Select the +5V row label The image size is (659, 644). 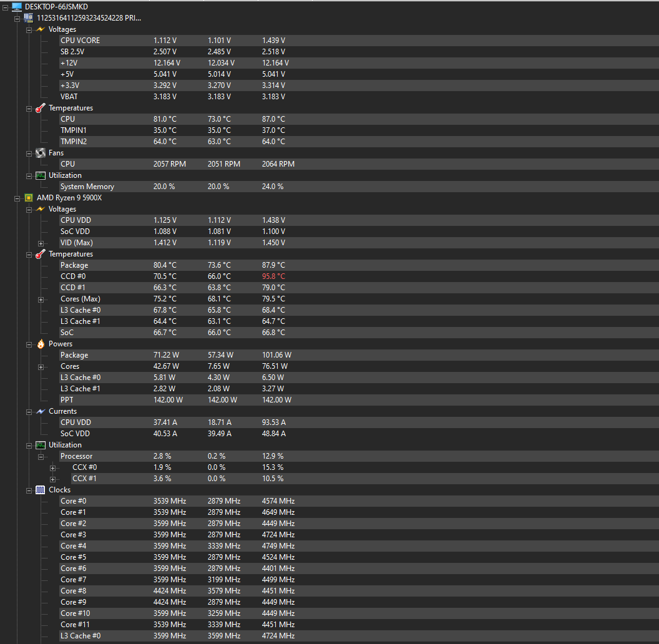[67, 74]
